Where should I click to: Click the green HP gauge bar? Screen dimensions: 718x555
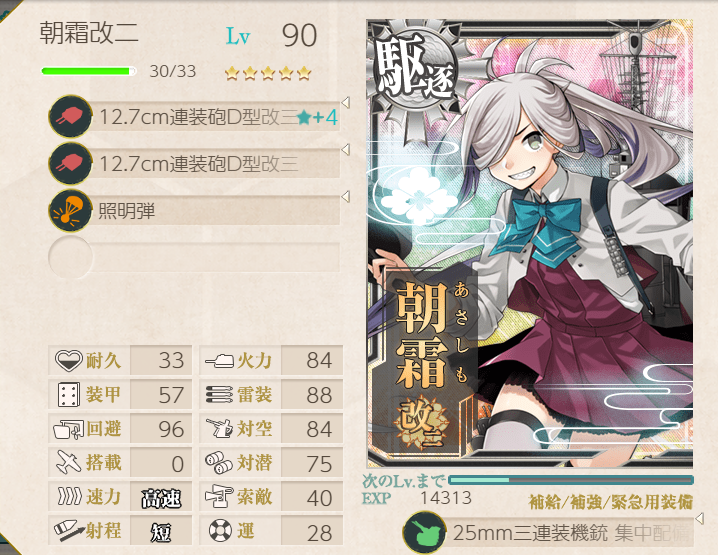click(x=88, y=71)
